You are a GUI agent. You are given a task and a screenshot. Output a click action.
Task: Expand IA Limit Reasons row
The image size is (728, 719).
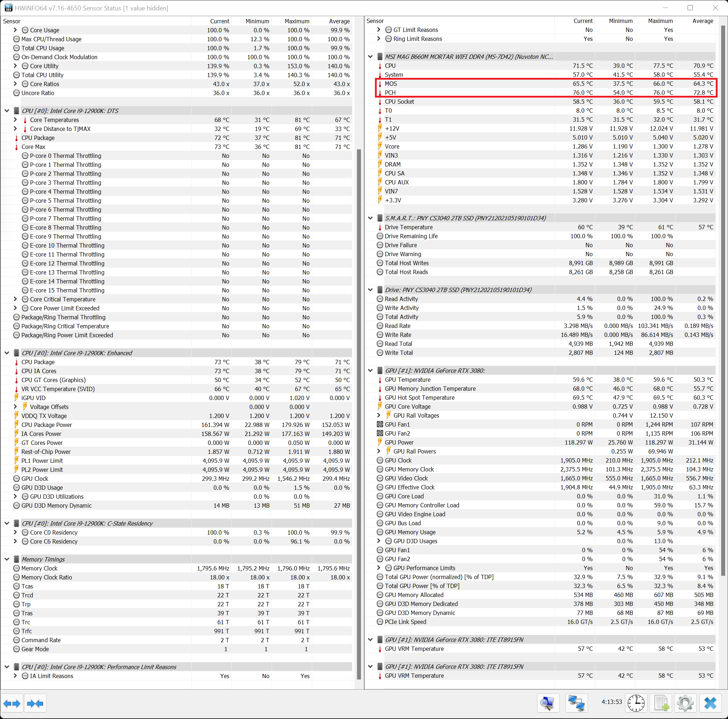pyautogui.click(x=15, y=676)
